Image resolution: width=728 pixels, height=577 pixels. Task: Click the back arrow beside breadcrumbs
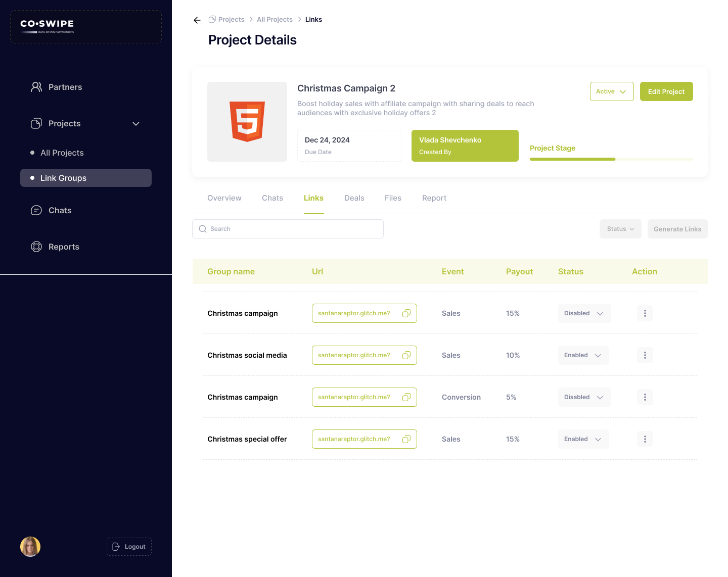pyautogui.click(x=197, y=20)
